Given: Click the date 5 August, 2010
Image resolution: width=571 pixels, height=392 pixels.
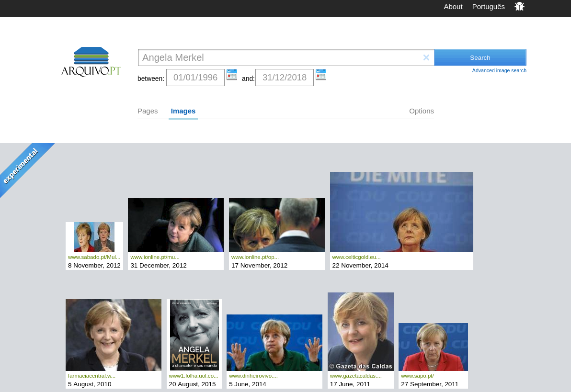Looking at the screenshot, I should point(90,384).
